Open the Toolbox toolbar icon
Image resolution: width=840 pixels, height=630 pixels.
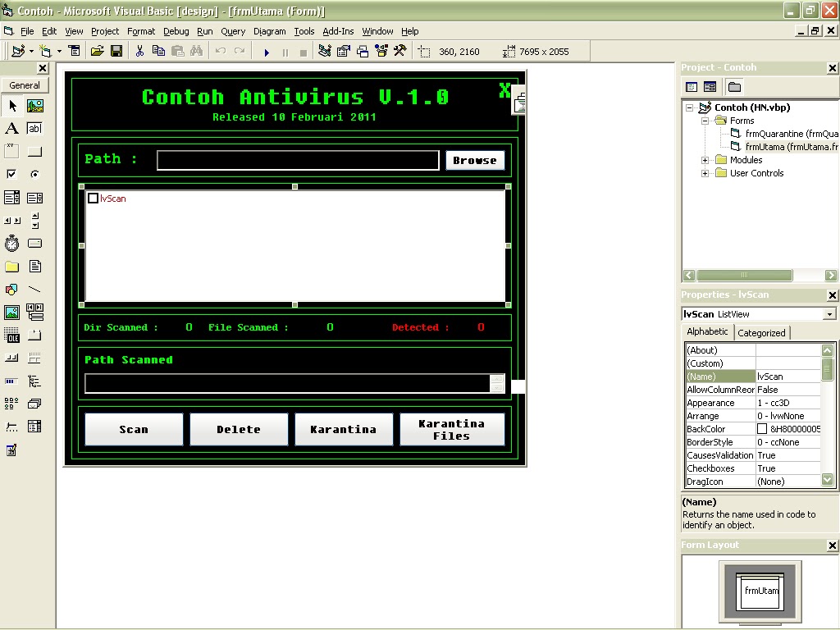coord(400,52)
